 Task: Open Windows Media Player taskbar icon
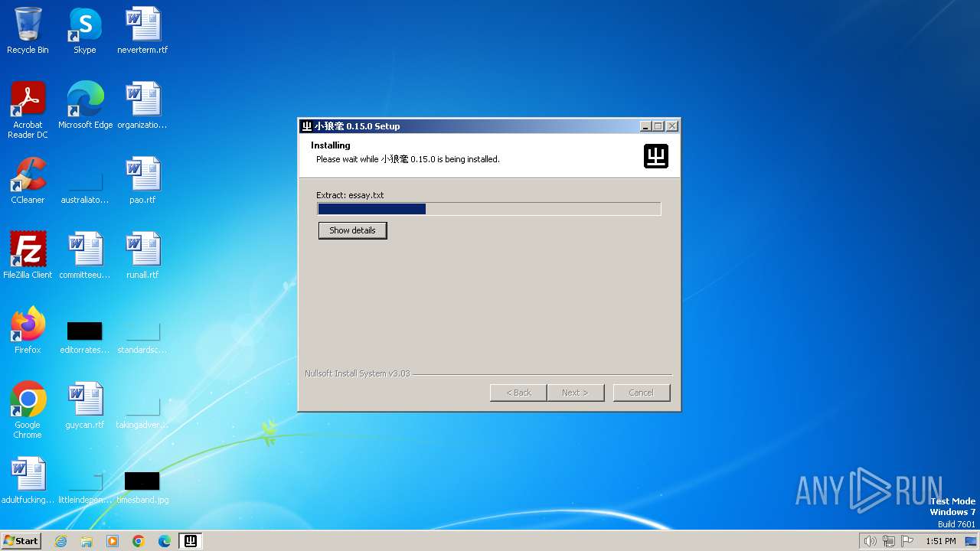113,541
